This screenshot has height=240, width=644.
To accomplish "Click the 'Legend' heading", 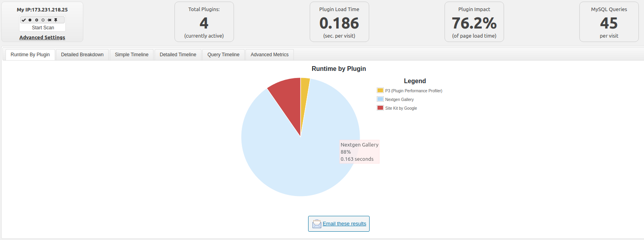I will tap(415, 81).
